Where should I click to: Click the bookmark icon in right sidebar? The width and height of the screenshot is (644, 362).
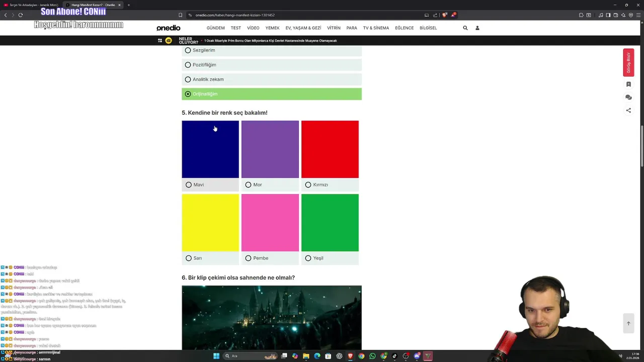tap(628, 84)
